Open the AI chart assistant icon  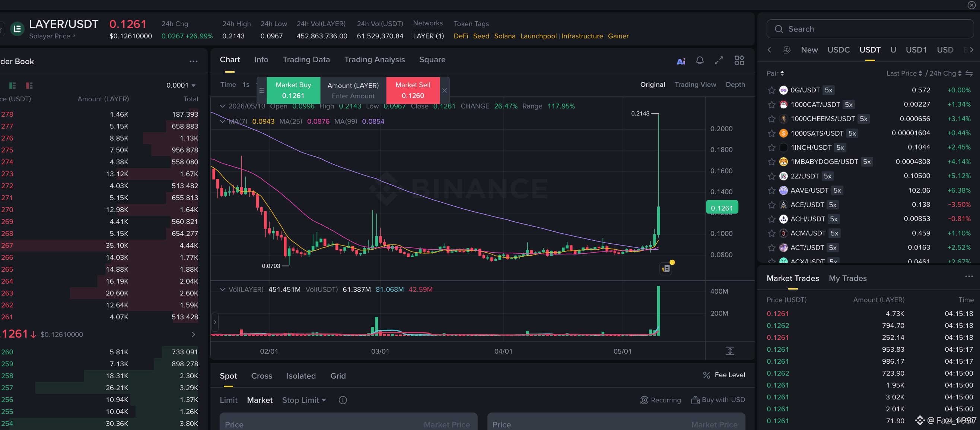coord(681,61)
